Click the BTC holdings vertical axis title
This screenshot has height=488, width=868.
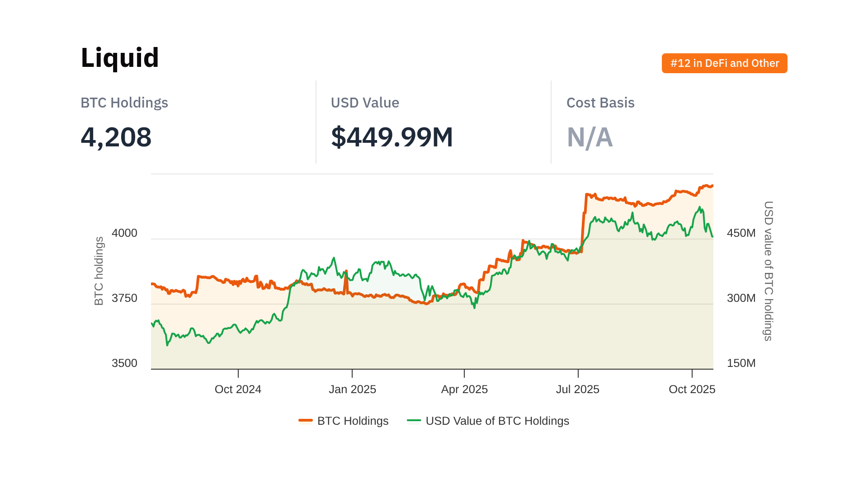[99, 271]
